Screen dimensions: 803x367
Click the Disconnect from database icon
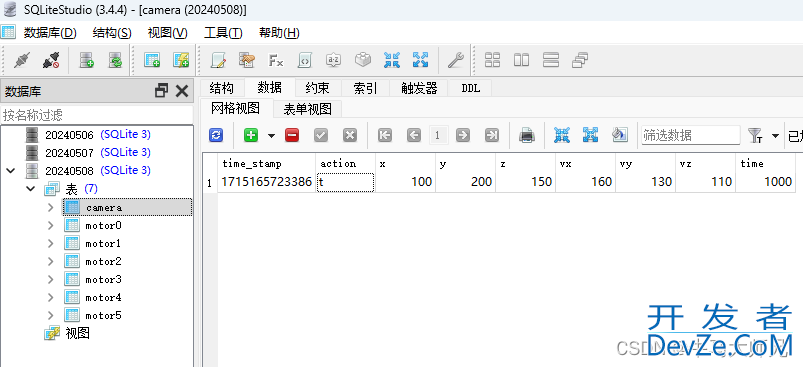(51, 60)
